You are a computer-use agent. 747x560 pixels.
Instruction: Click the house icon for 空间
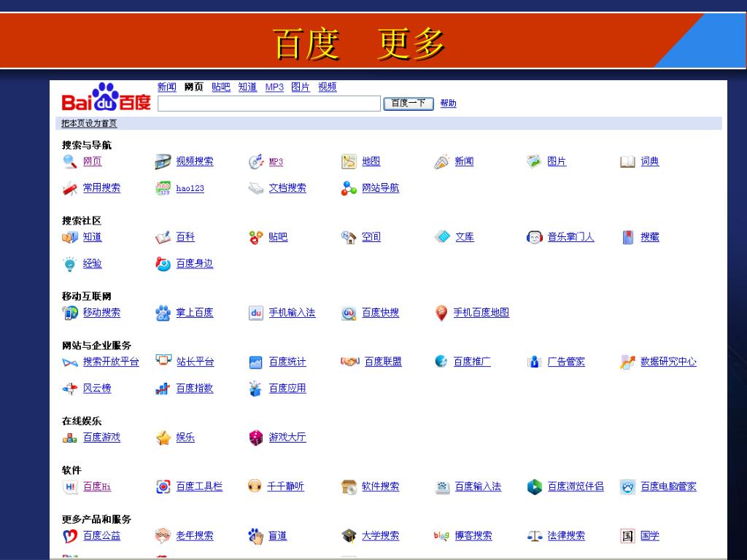[x=349, y=237]
